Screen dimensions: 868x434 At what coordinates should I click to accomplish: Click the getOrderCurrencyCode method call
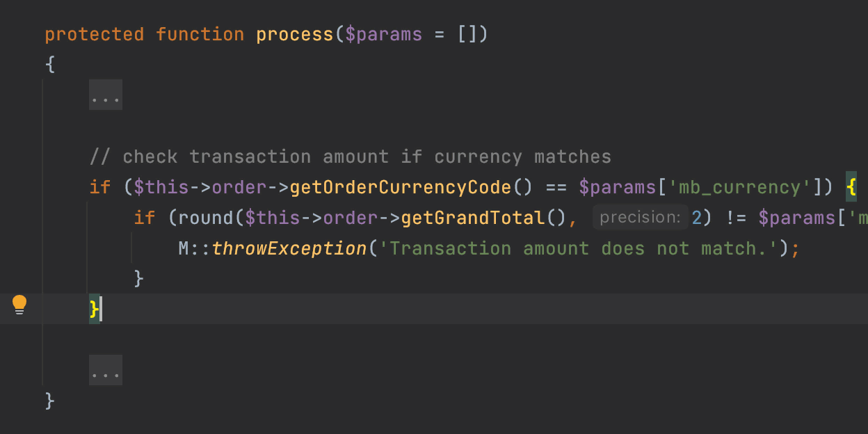(x=401, y=187)
